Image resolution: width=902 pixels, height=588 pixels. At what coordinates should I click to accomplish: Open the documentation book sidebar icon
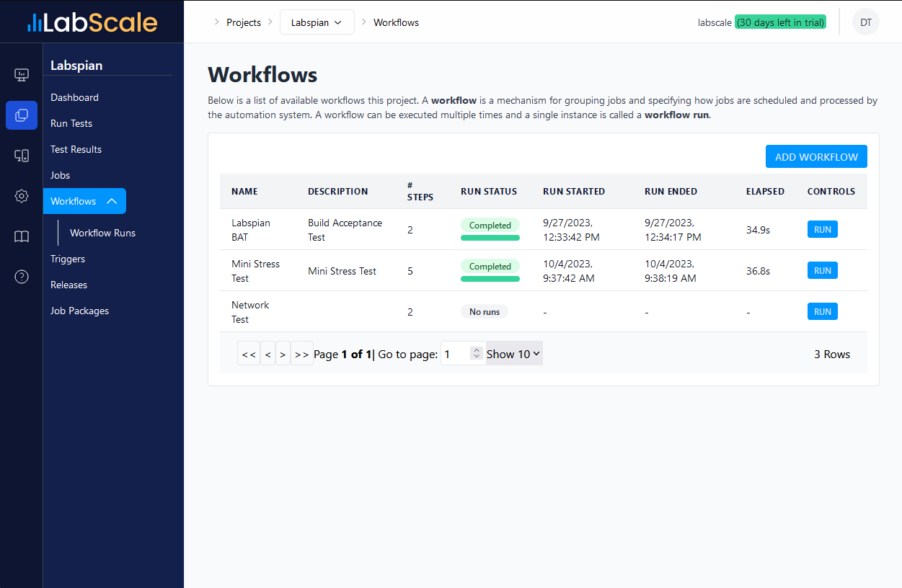pos(22,236)
